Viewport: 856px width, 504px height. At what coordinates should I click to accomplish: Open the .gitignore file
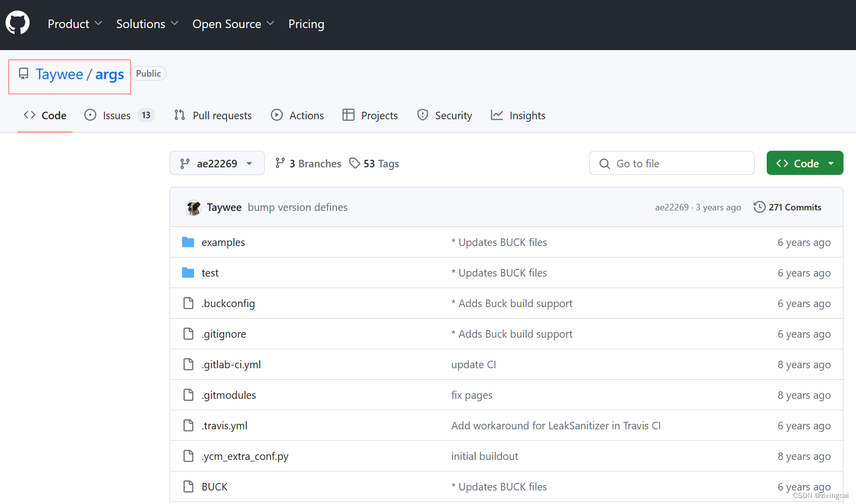pos(224,334)
